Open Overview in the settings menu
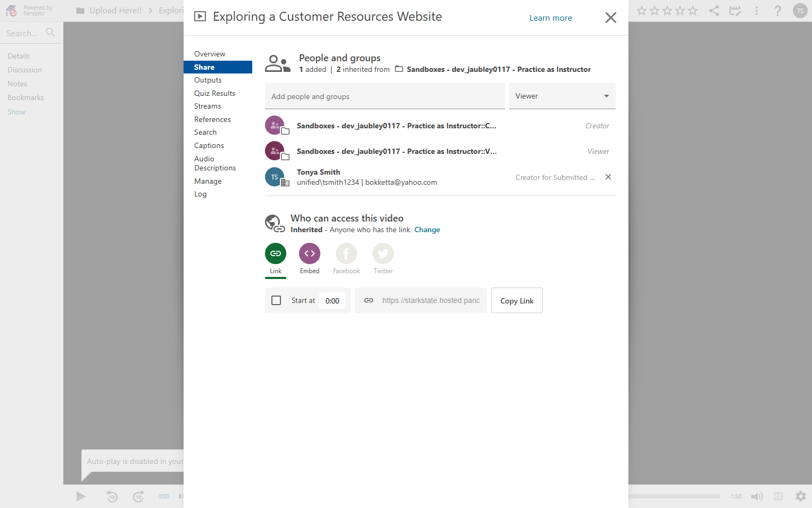Viewport: 812px width, 508px height. 210,54
